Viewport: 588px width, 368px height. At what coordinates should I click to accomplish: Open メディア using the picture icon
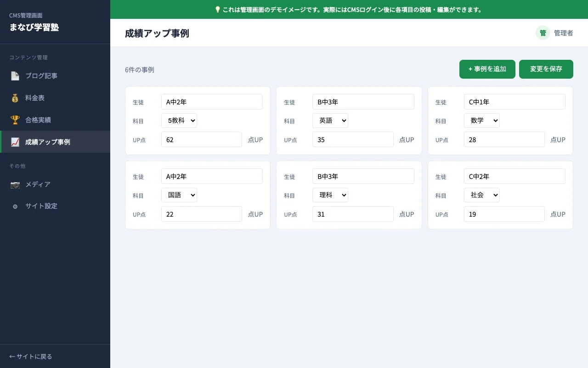15,184
